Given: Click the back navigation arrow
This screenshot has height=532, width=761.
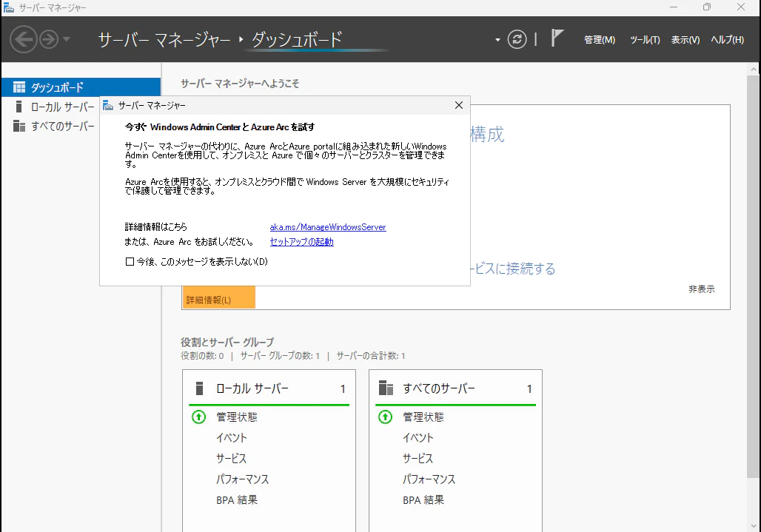Looking at the screenshot, I should (23, 39).
